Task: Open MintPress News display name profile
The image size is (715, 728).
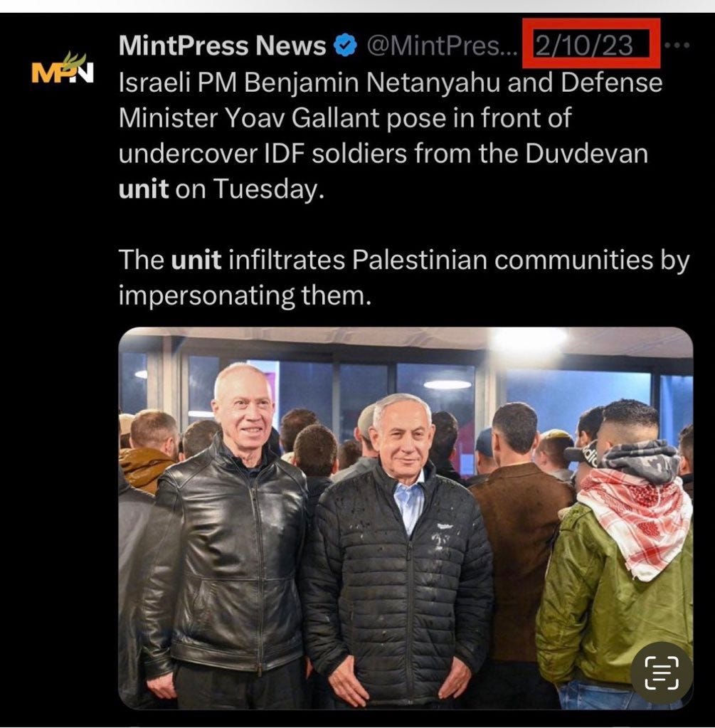Action: pyautogui.click(x=223, y=46)
